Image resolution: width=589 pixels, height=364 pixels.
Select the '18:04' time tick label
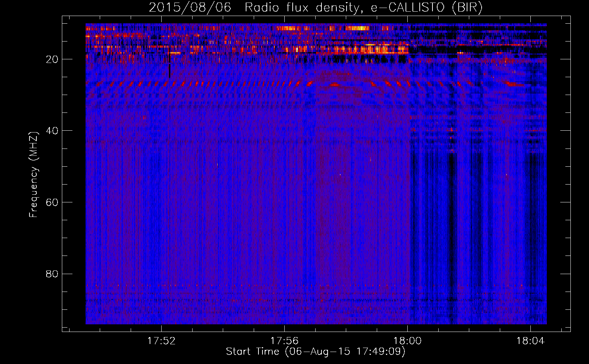click(531, 341)
